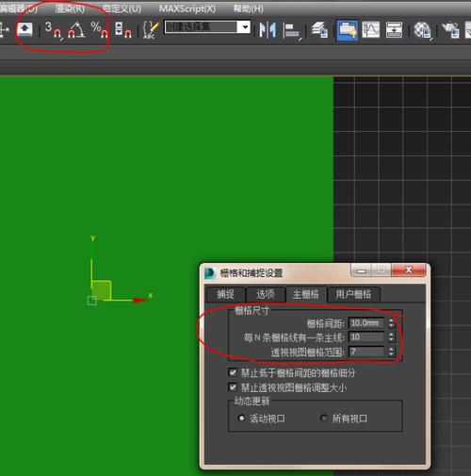Select the 所有视口 radio button
This screenshot has width=471, height=476.
[323, 419]
